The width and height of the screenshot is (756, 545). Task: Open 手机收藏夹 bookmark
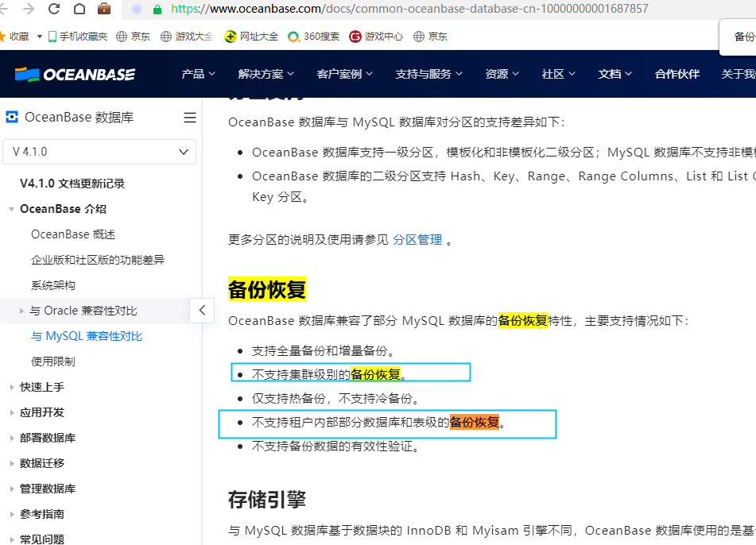pyautogui.click(x=78, y=36)
